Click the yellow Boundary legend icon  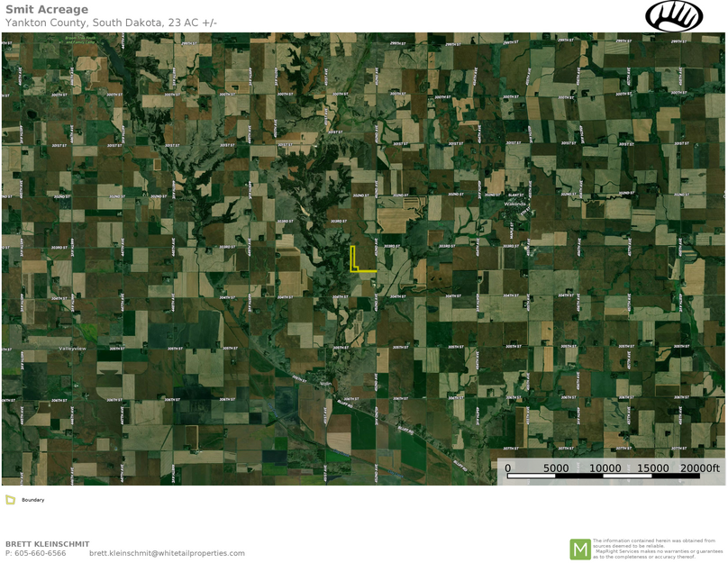pos(11,500)
